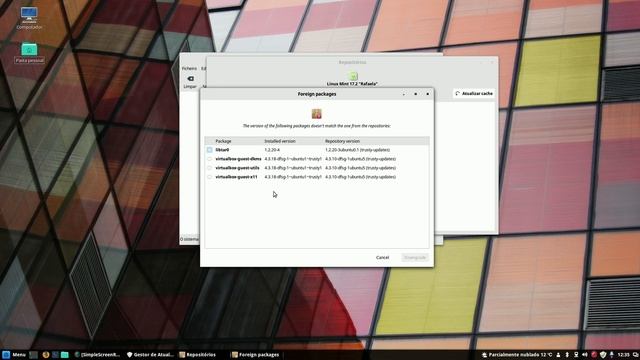
Task: Open the network tray icon
Action: [576, 355]
